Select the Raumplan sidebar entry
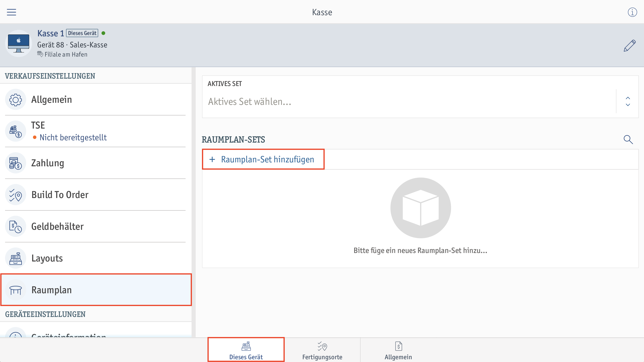 click(x=96, y=290)
